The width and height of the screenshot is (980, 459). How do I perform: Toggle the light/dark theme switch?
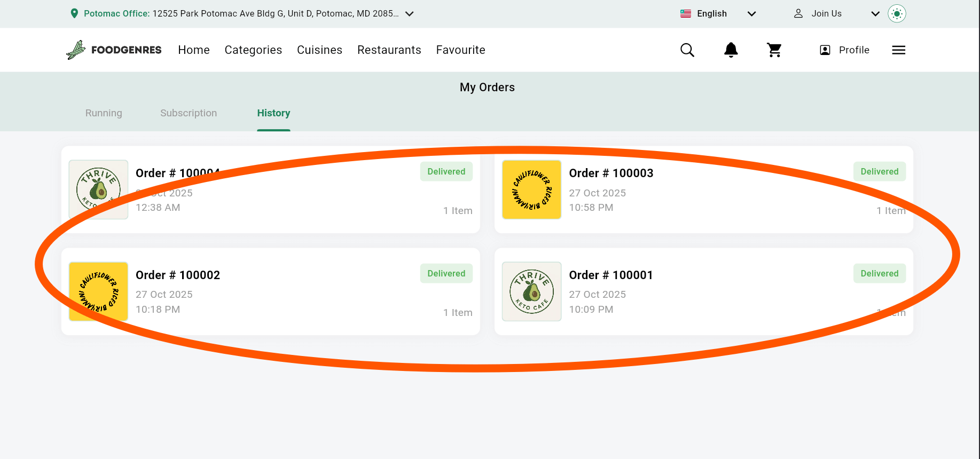tap(897, 14)
